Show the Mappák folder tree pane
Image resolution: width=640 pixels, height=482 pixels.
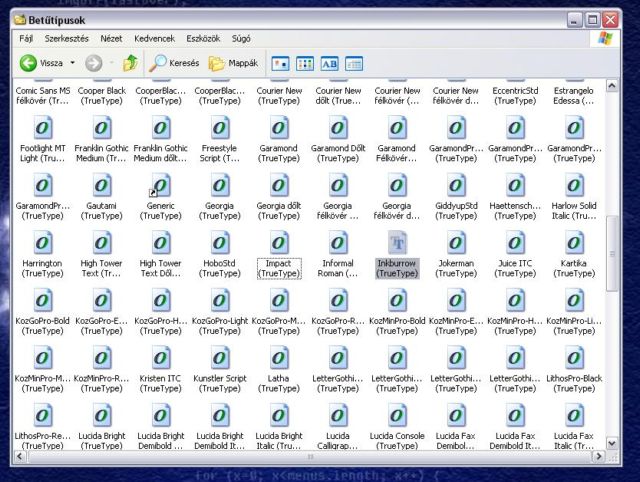click(233, 63)
